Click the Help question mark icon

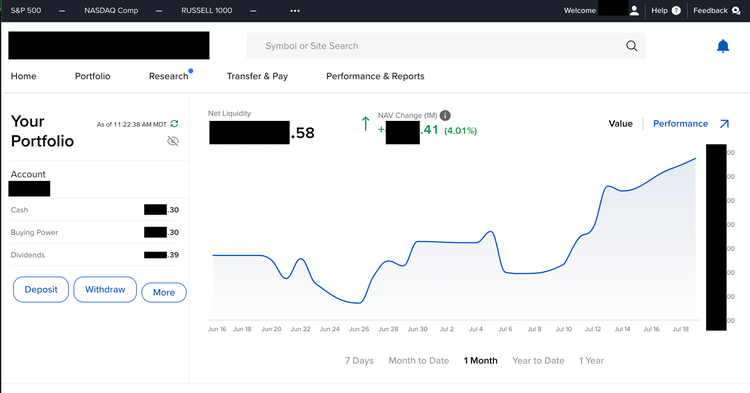676,11
